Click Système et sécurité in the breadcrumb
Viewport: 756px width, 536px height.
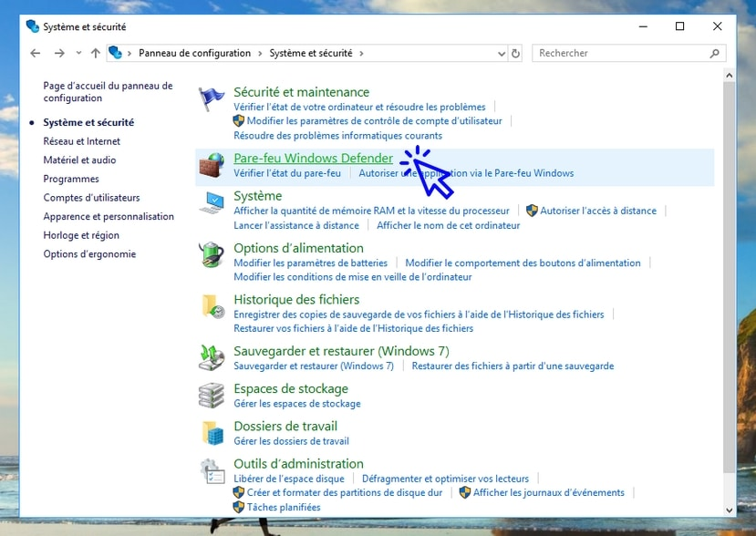click(311, 53)
